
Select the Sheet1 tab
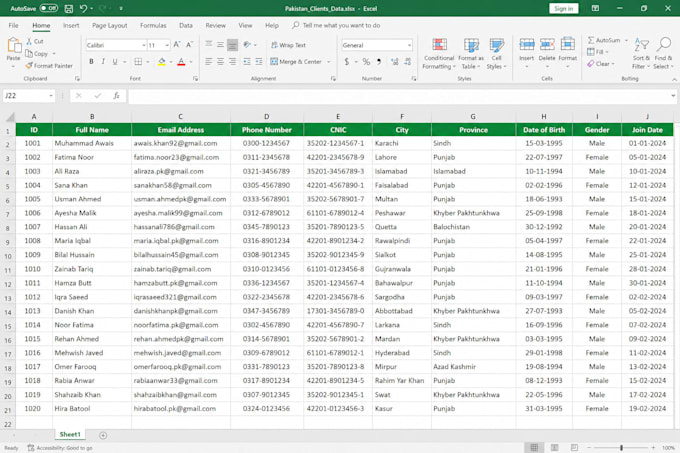click(70, 434)
